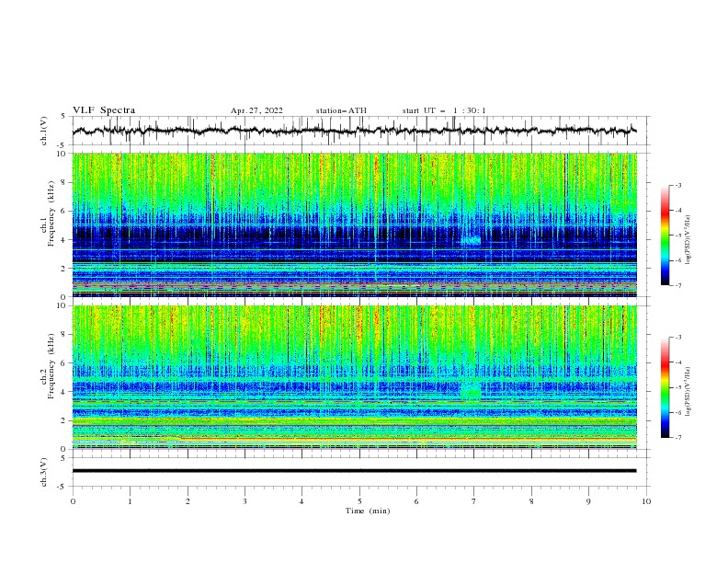Click the log(PSD) label beside ch.2 colorbar
The image size is (728, 563).
coord(688,392)
